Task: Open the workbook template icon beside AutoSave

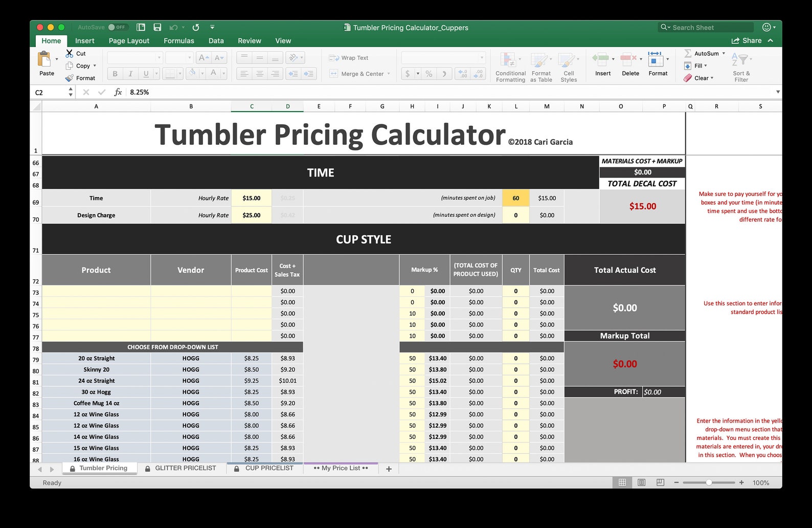Action: click(x=141, y=27)
